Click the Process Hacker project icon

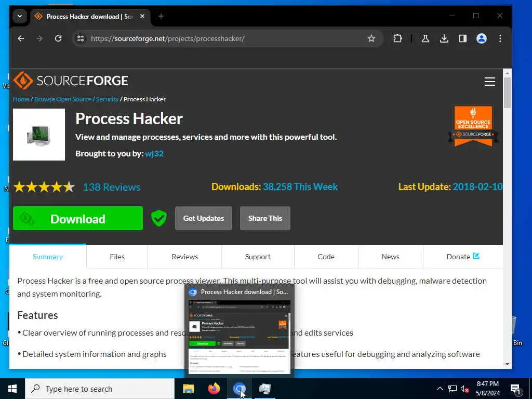[x=39, y=135]
